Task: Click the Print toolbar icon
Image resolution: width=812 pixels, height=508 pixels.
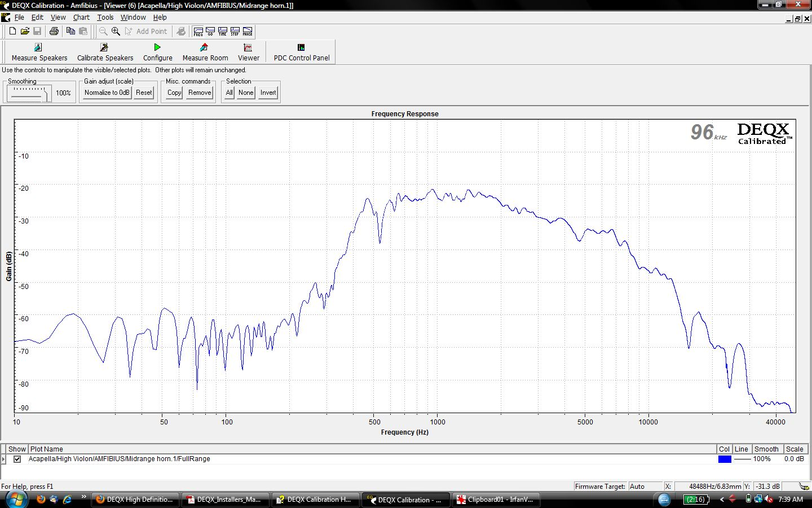Action: pyautogui.click(x=54, y=32)
